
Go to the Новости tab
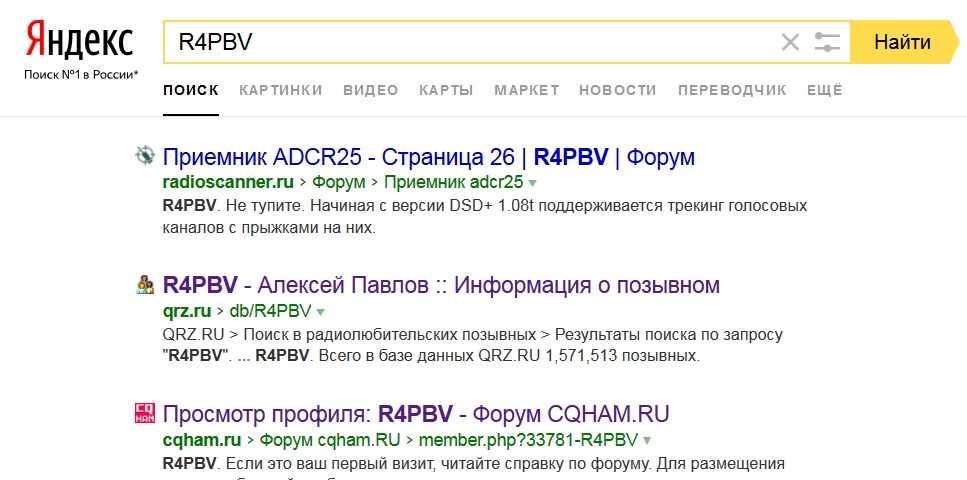[617, 90]
